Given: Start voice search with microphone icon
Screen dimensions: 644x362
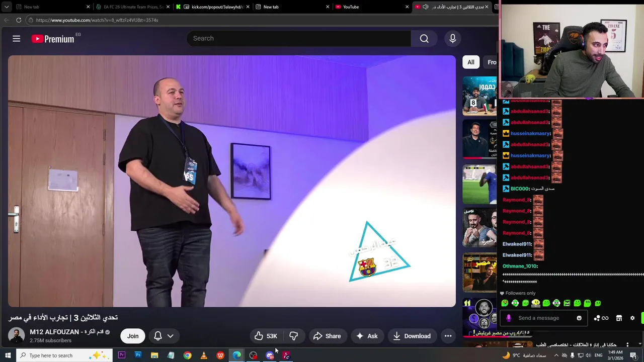Looking at the screenshot, I should [x=452, y=39].
